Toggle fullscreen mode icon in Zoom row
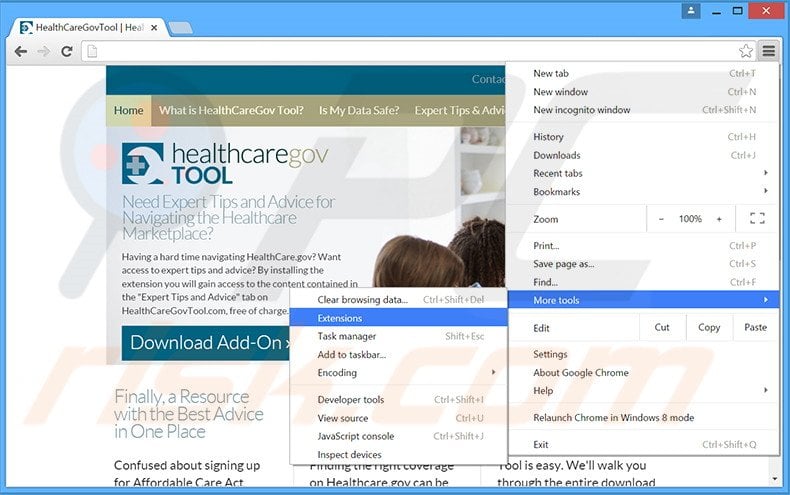Viewport: 790px width, 495px height. [x=757, y=219]
